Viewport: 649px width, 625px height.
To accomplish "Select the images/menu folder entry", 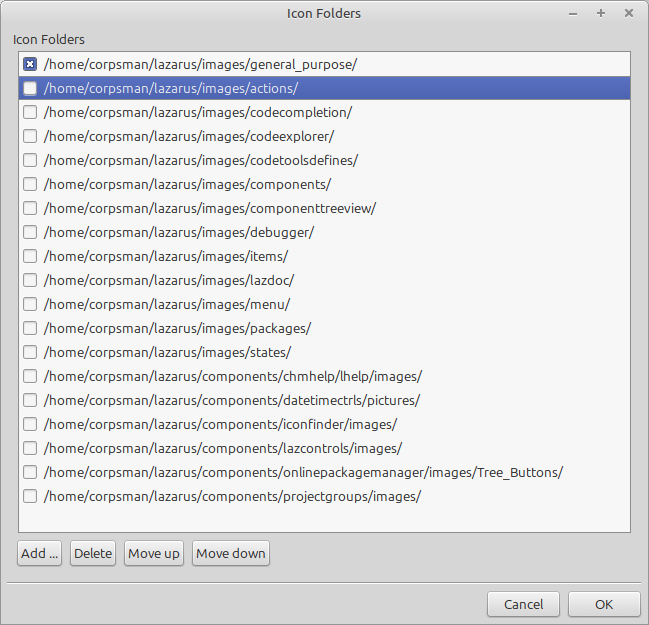I will pos(166,304).
